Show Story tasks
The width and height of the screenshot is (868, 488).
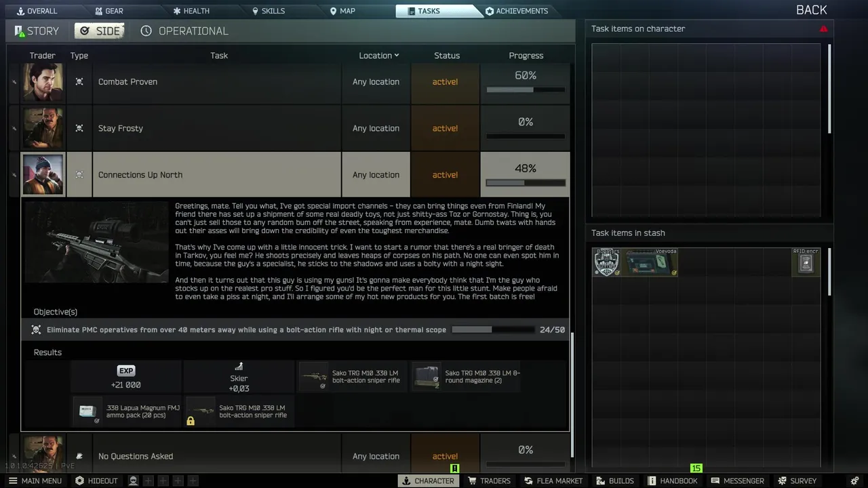click(x=37, y=31)
